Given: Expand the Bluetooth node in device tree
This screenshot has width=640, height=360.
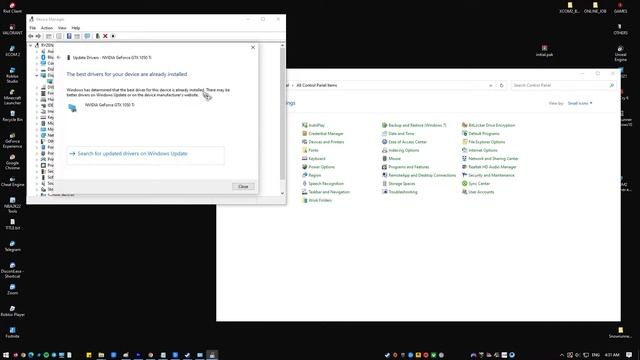Looking at the screenshot, I should (x=37, y=57).
